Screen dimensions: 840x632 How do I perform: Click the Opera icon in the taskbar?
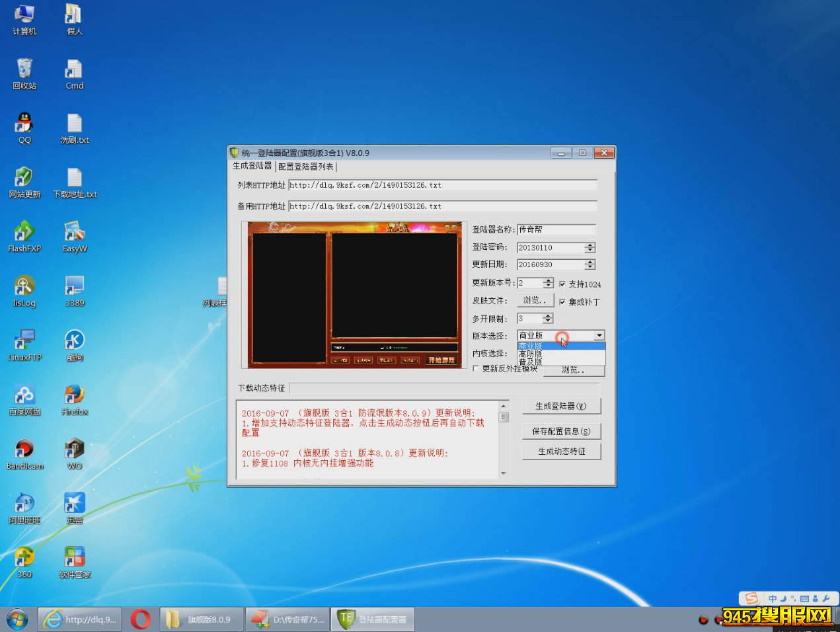point(140,619)
